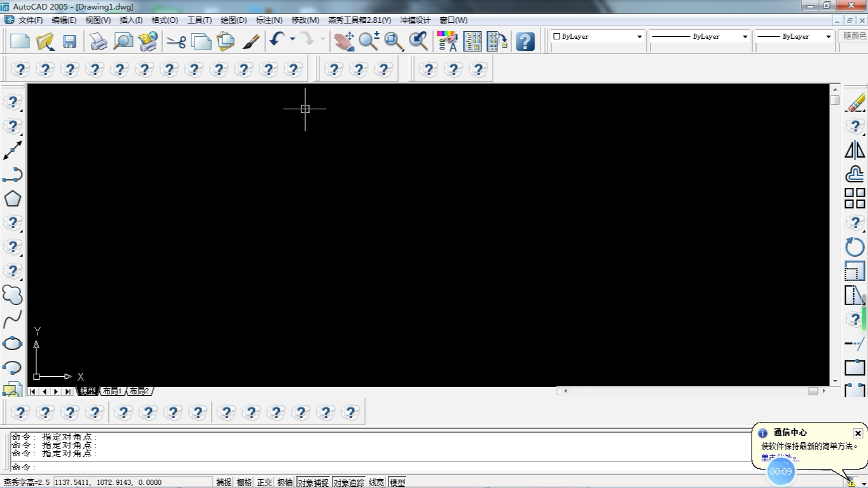
Task: Toggle 正交 ortho mode in status bar
Action: [265, 482]
